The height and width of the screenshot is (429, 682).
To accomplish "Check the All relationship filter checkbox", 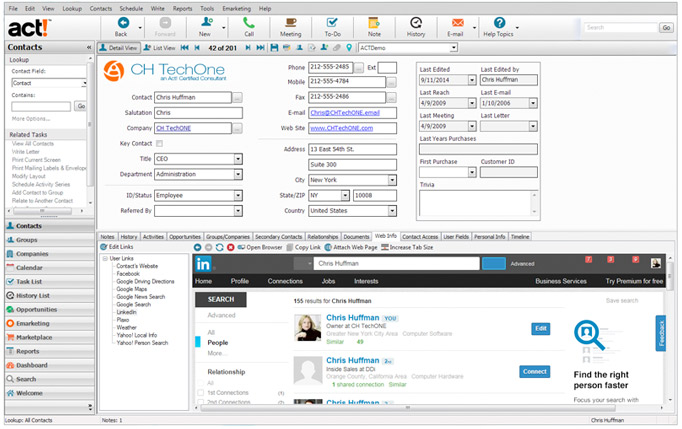I will [x=201, y=383].
